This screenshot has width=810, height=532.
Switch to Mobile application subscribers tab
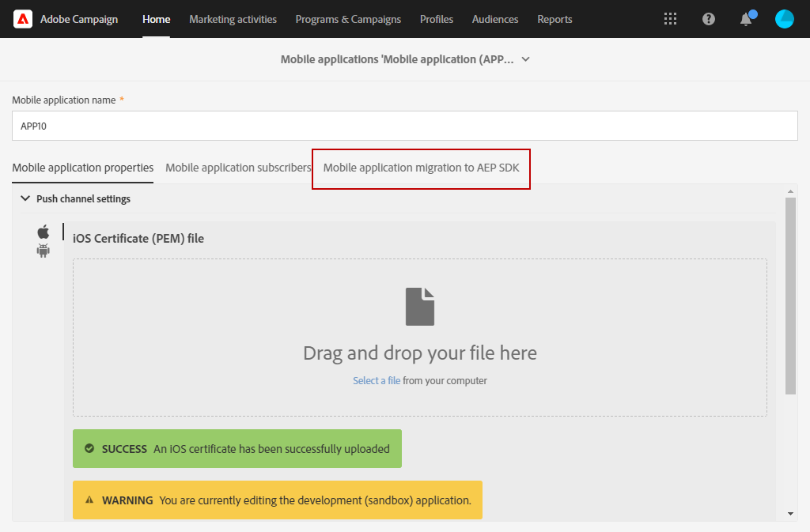pyautogui.click(x=238, y=168)
